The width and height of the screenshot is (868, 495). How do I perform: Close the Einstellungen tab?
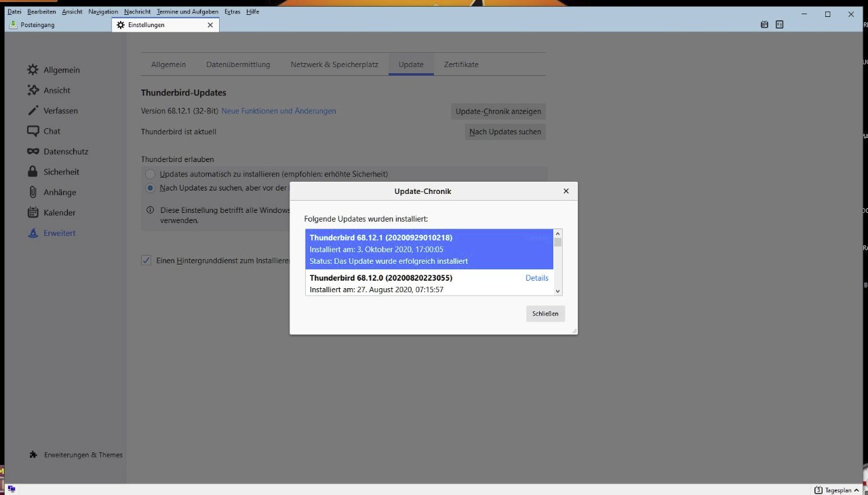click(x=210, y=25)
